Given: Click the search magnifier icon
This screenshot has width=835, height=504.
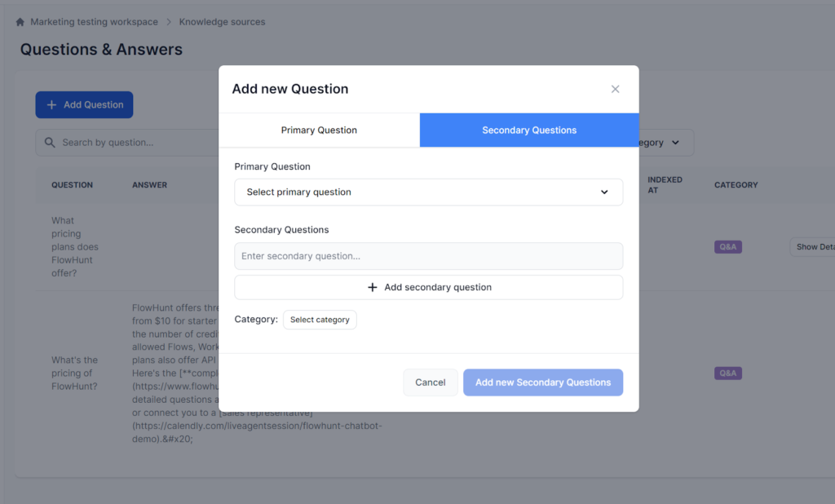Looking at the screenshot, I should (x=48, y=142).
